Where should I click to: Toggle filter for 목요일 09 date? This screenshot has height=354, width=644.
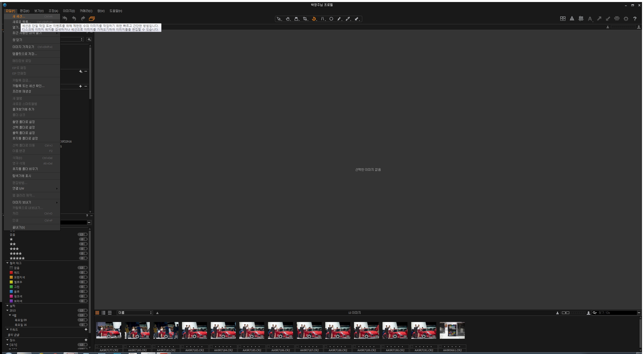[85, 320]
